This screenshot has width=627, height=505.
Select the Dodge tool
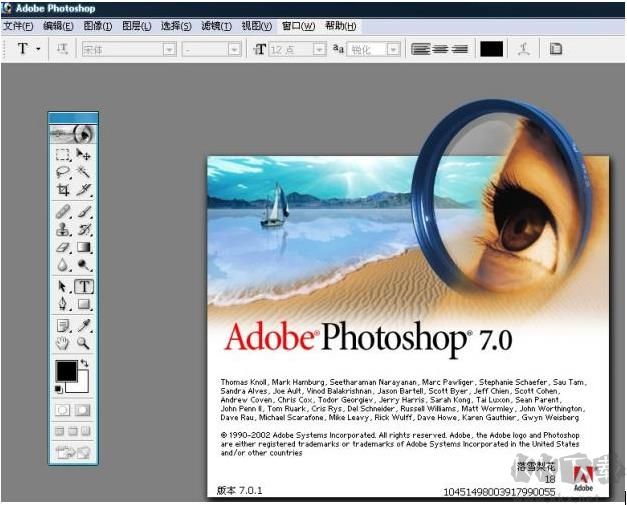(83, 265)
